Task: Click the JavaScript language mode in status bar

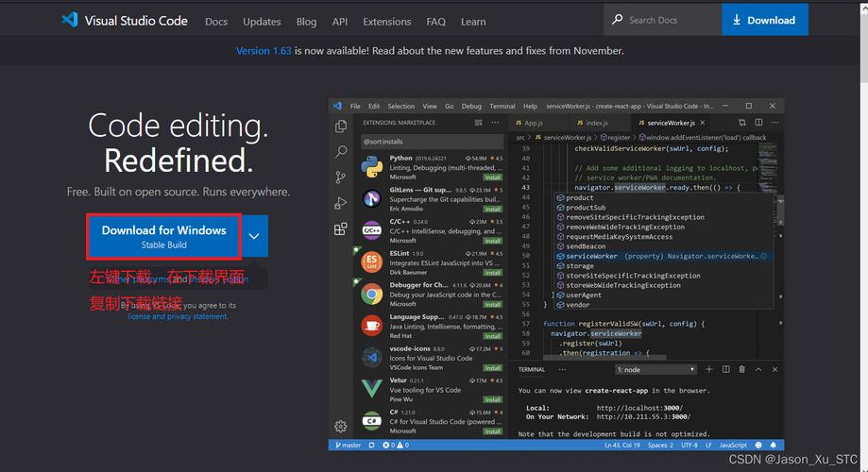Action: coord(733,445)
